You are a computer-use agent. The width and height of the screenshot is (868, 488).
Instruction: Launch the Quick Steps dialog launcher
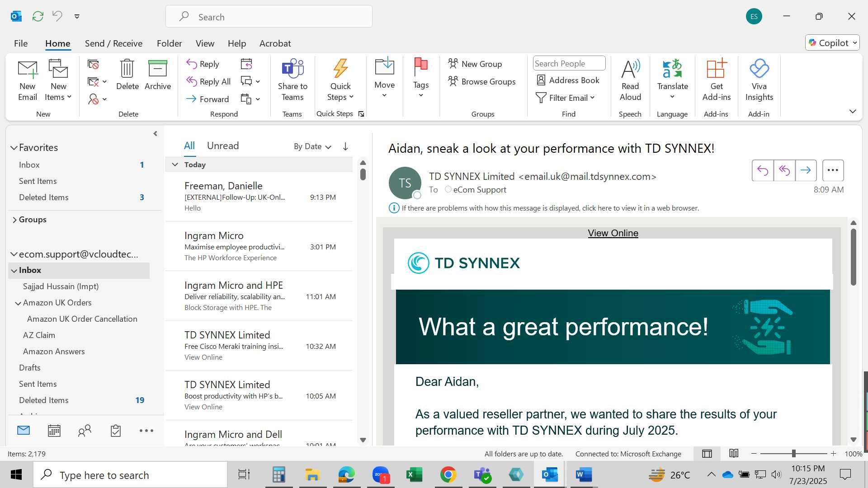(x=361, y=114)
